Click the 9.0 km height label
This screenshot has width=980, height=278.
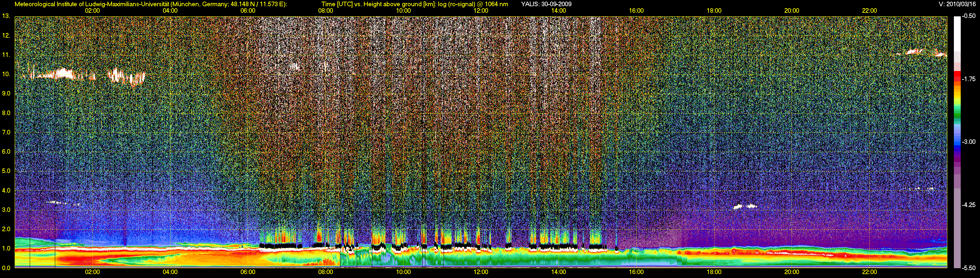6,93
